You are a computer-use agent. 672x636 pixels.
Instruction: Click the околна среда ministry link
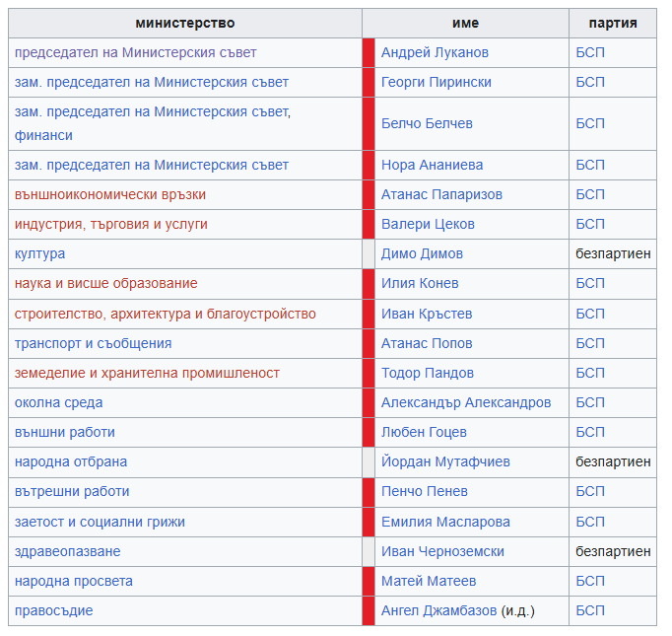pyautogui.click(x=59, y=402)
